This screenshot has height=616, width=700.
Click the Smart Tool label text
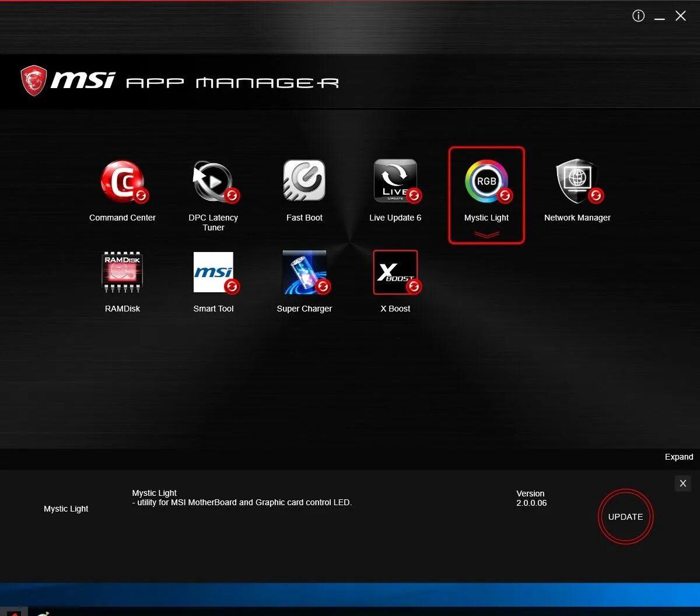pos(213,309)
